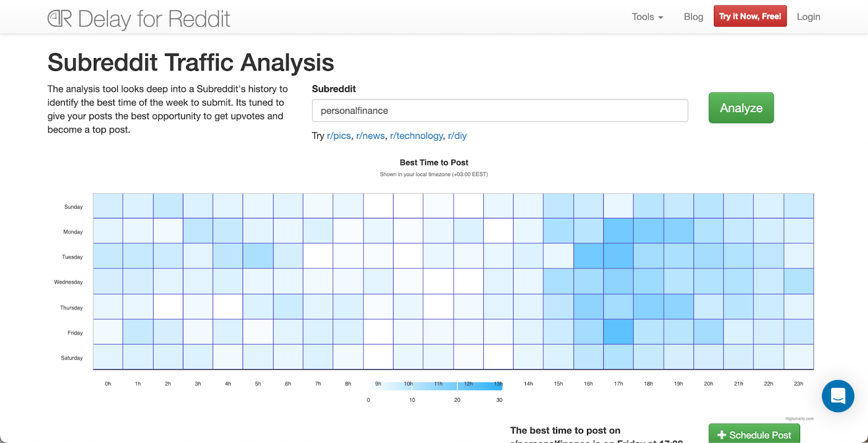Click the 20h axis label
868x443 pixels.
709,384
